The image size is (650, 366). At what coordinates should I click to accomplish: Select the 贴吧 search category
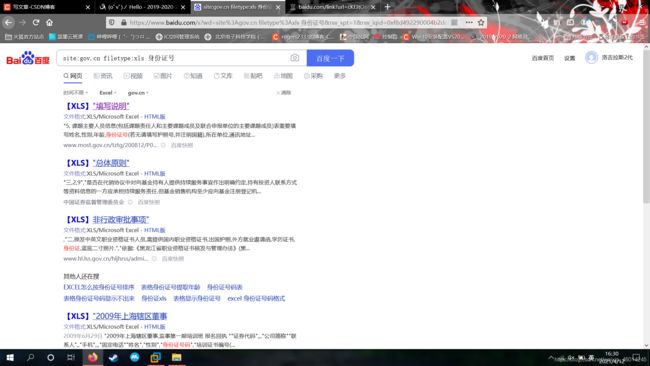[x=253, y=76]
